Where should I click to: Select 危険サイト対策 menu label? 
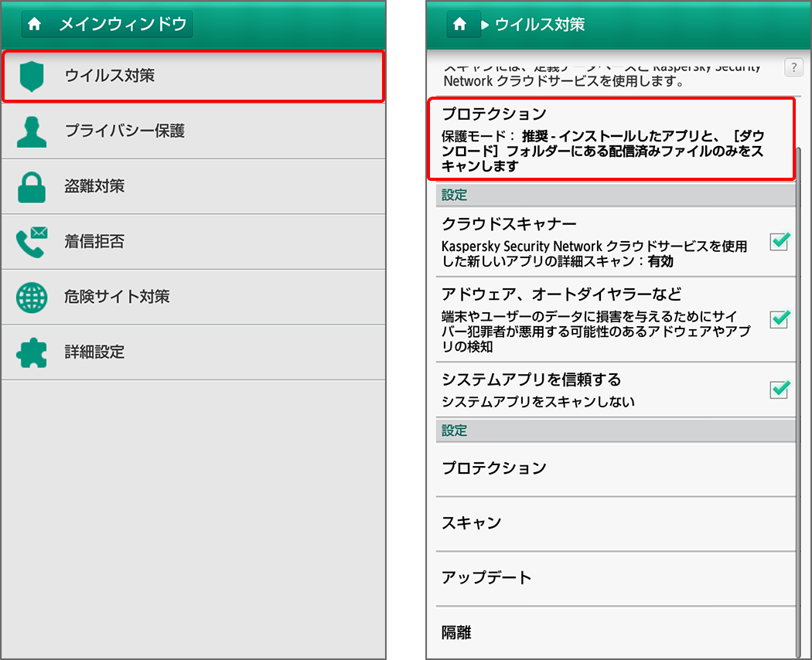tap(117, 297)
